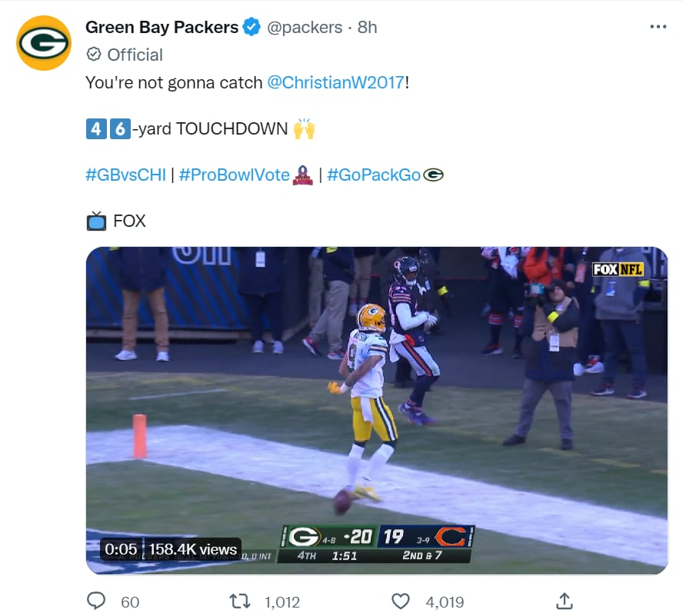
Task: Click the Green Bay Packers profile avatar
Action: click(x=44, y=43)
